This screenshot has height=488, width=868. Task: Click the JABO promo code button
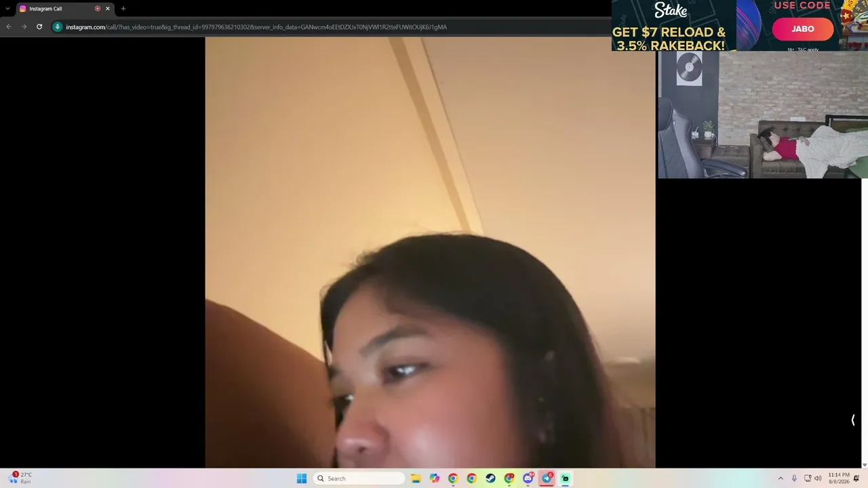pyautogui.click(x=803, y=29)
